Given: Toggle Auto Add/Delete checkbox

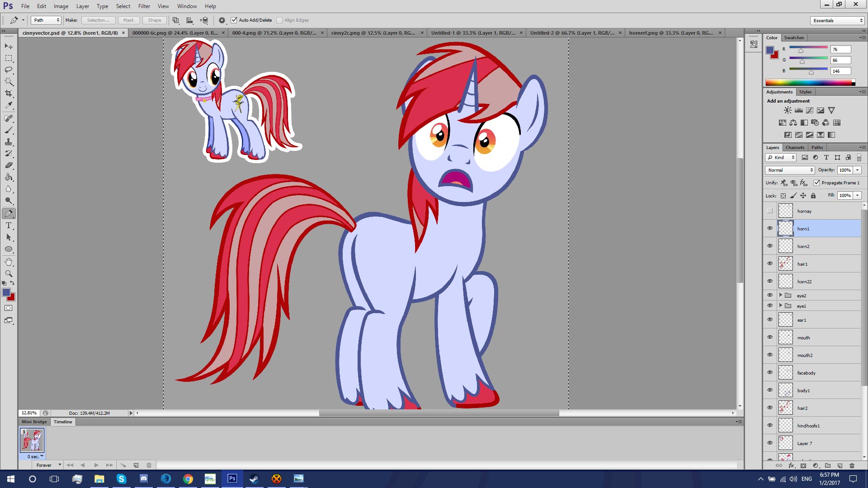Looking at the screenshot, I should pos(234,20).
